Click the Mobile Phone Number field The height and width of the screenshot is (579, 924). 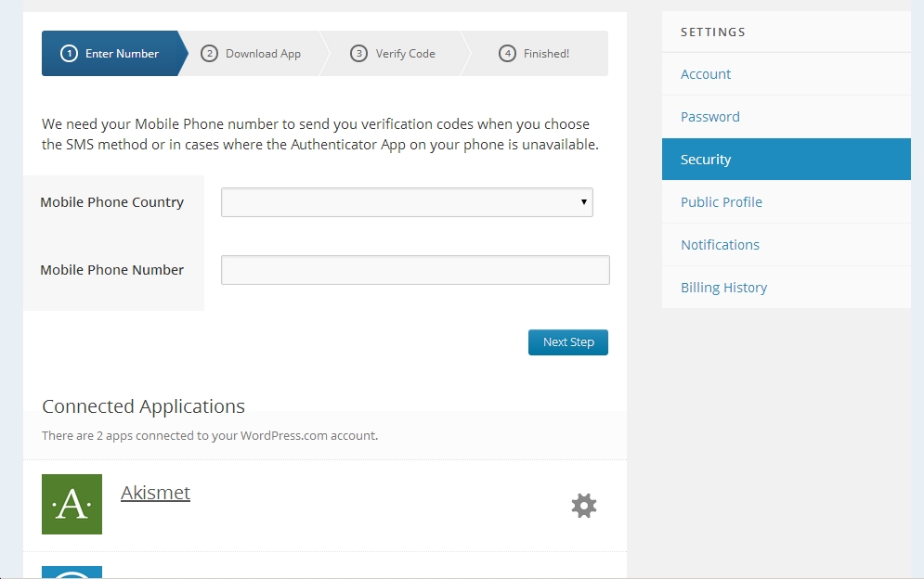tap(415, 270)
